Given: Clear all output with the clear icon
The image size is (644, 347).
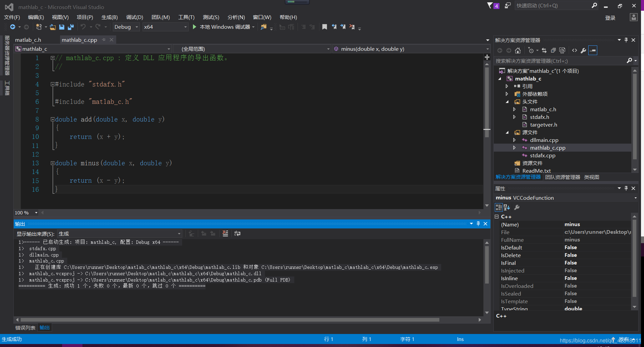Looking at the screenshot, I should pos(225,233).
